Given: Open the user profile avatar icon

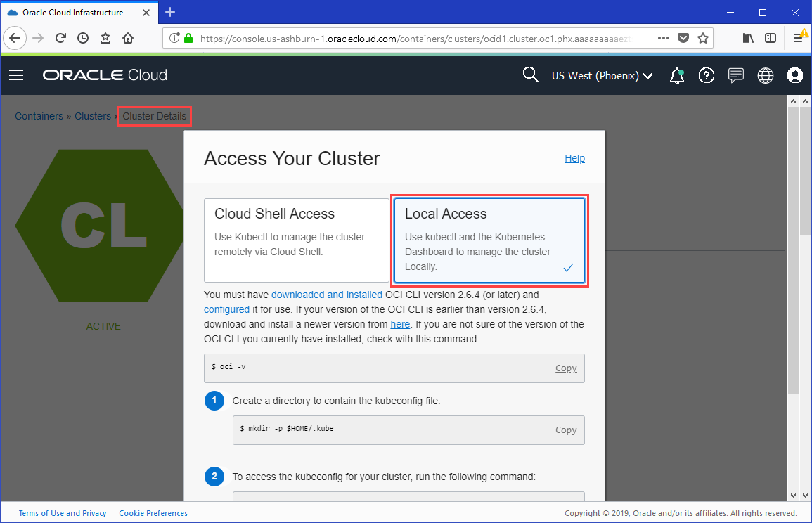Looking at the screenshot, I should (x=795, y=76).
